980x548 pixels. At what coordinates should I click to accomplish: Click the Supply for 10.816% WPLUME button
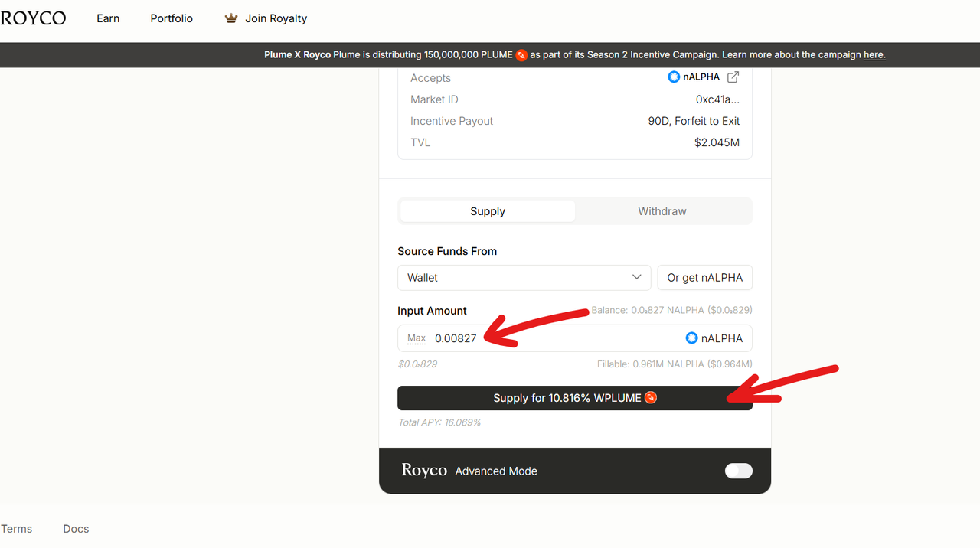[575, 398]
